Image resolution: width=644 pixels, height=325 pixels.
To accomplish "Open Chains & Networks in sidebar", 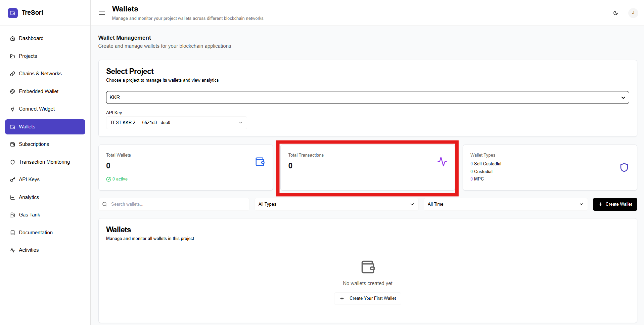I will [40, 74].
